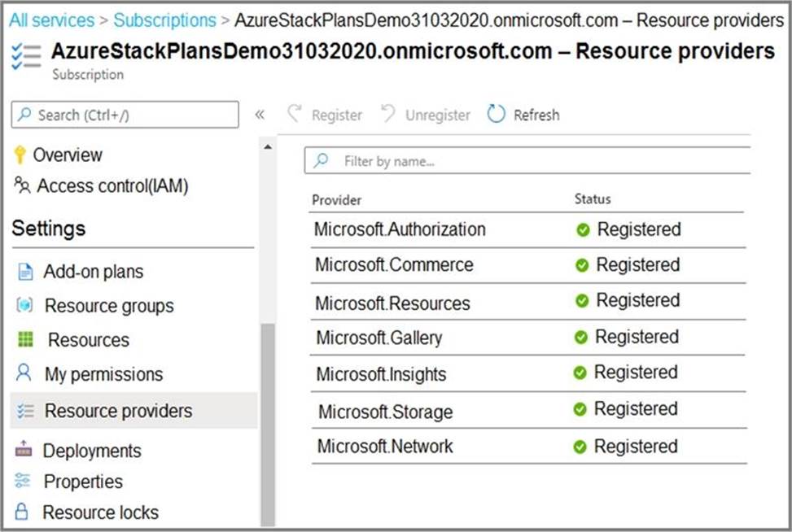Click green check icon for Microsoft.Network

point(580,447)
